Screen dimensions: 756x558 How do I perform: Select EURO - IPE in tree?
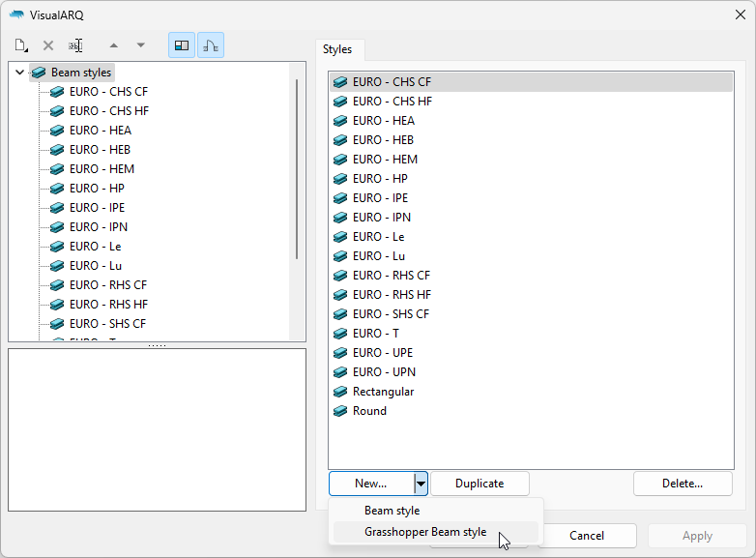97,207
